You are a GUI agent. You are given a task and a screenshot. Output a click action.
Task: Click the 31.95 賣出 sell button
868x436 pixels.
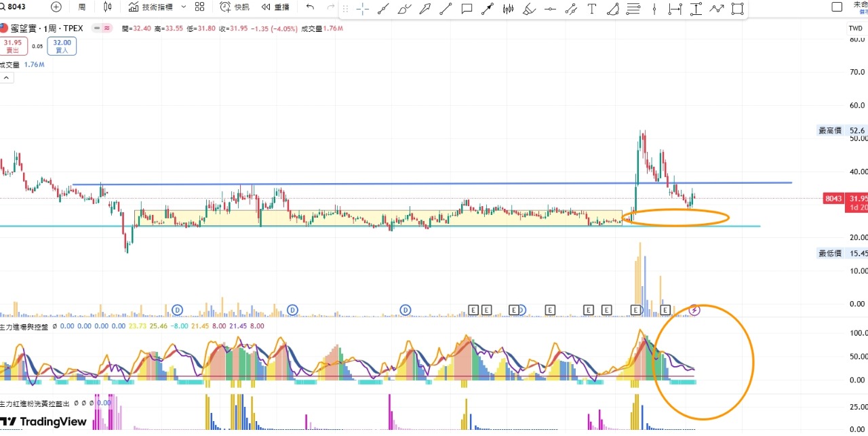pyautogui.click(x=13, y=46)
